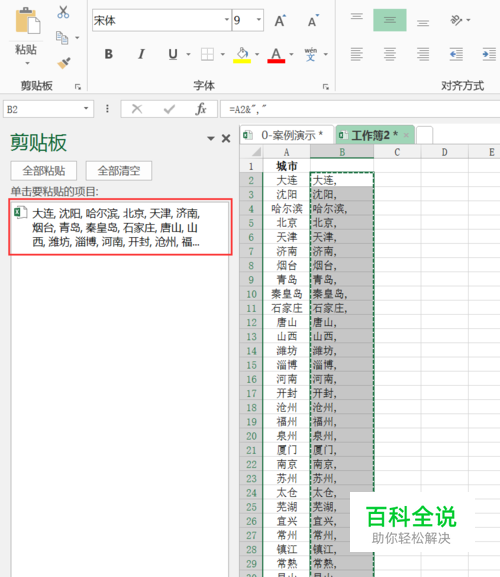Expand the font color dropdown arrow

click(291, 54)
